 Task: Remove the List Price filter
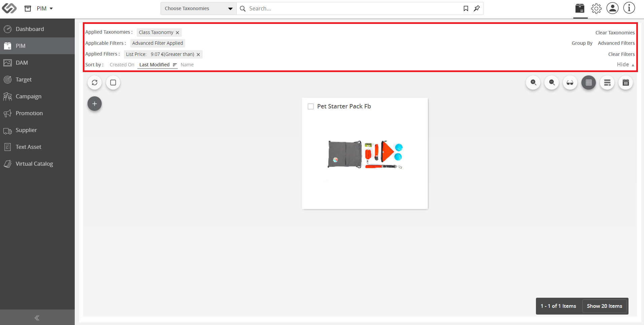pyautogui.click(x=198, y=55)
